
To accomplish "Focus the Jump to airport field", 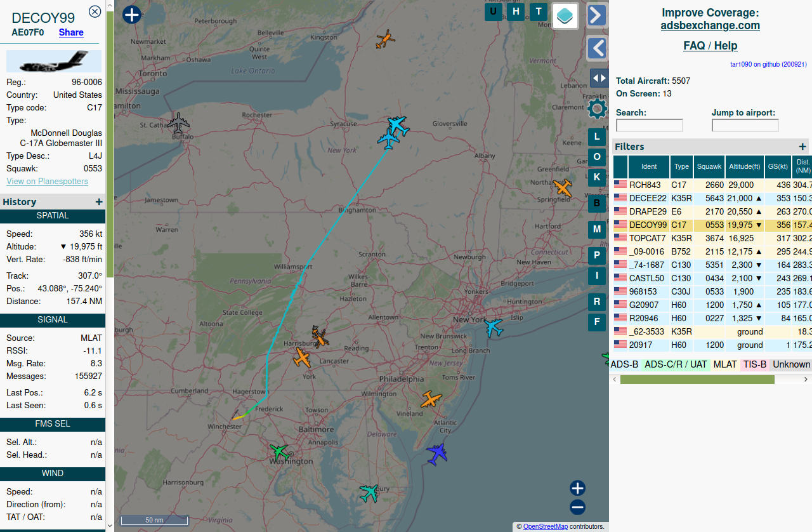I will (x=745, y=126).
